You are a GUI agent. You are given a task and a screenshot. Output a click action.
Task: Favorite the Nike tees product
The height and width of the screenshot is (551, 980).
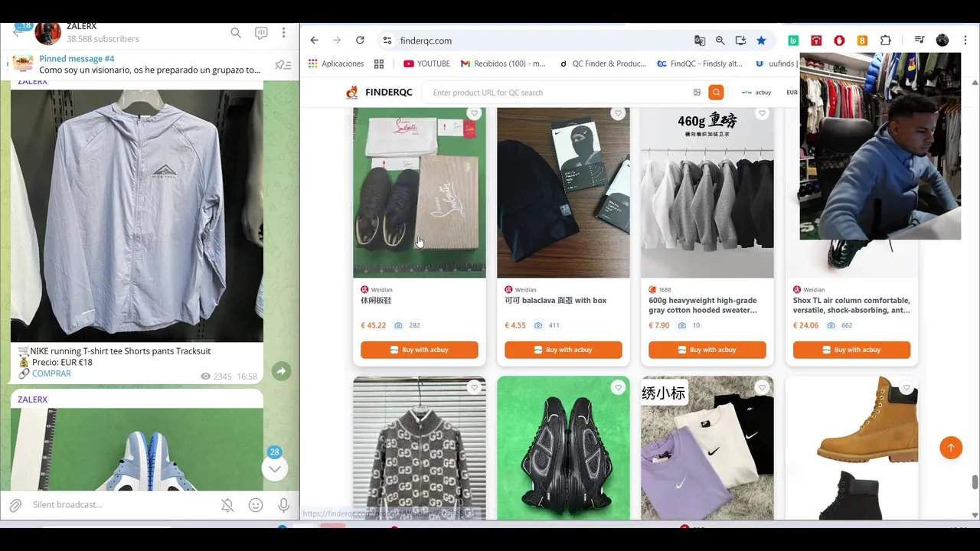(762, 388)
